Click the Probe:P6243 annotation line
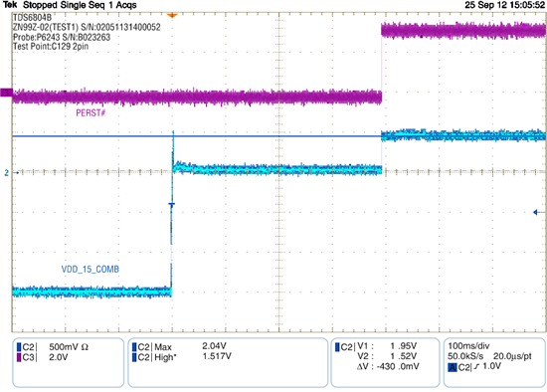The width and height of the screenshot is (547, 392). click(62, 37)
